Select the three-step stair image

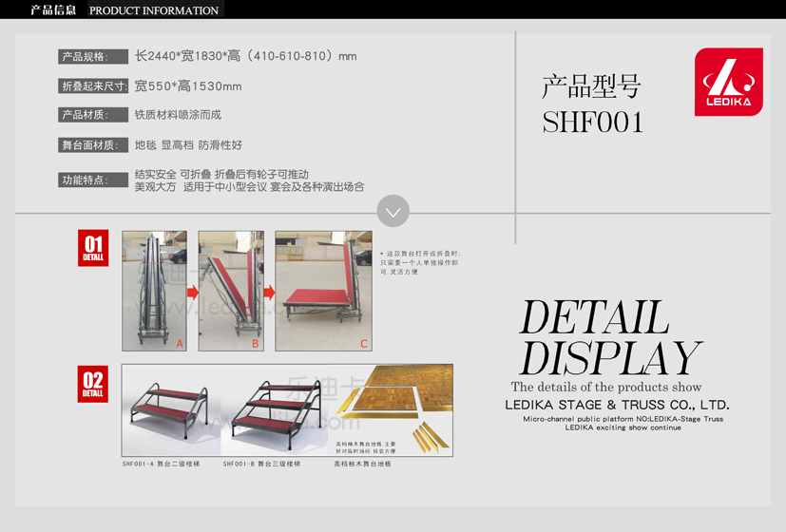pos(276,410)
